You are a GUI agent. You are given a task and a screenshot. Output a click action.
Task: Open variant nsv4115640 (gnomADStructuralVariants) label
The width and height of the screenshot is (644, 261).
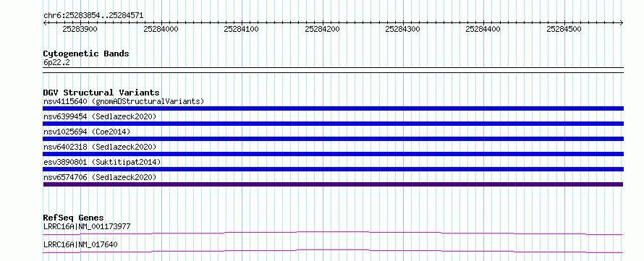click(x=124, y=101)
